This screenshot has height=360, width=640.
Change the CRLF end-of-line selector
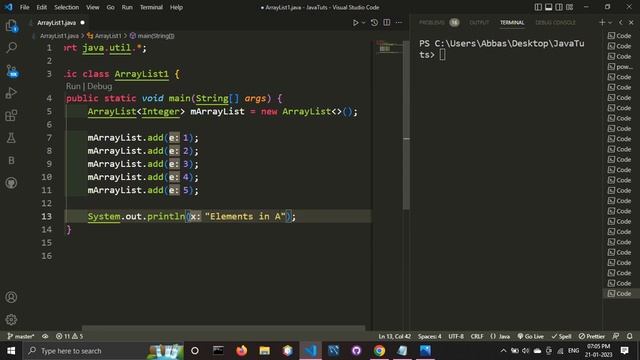click(477, 336)
